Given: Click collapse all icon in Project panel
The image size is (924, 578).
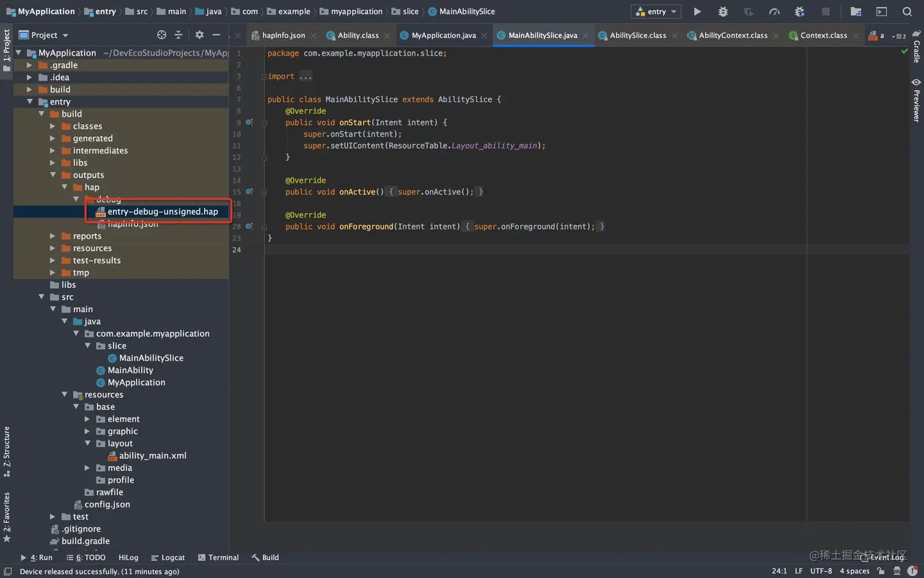Looking at the screenshot, I should pyautogui.click(x=178, y=35).
